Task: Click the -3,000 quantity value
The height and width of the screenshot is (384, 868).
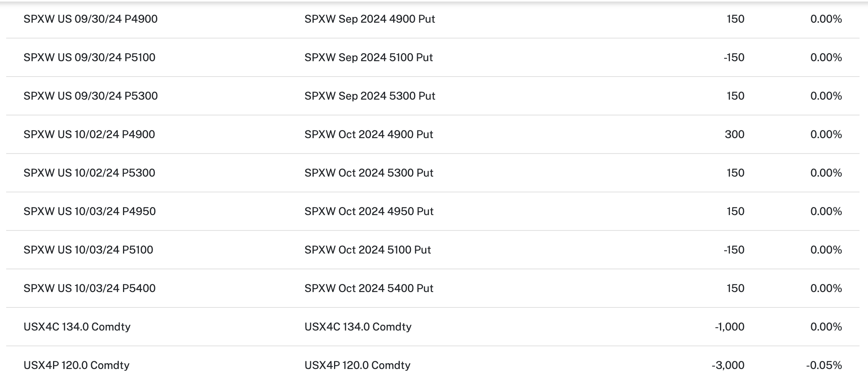Action: (728, 365)
